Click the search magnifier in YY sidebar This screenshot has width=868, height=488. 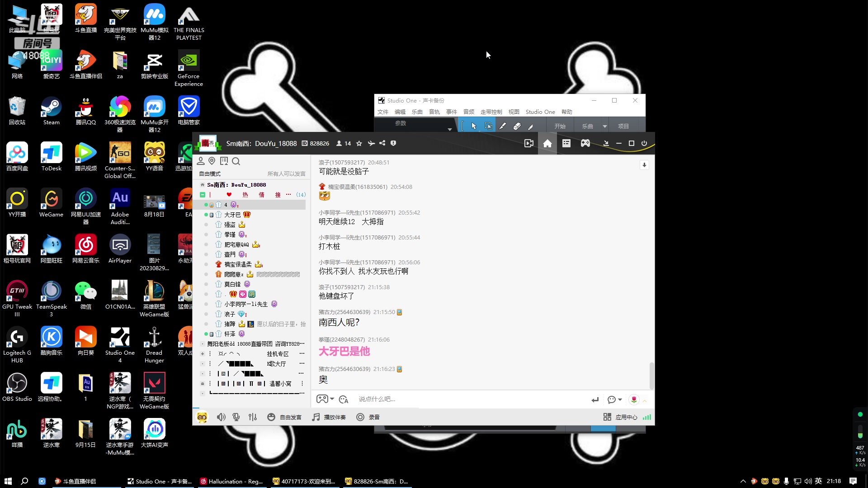click(236, 161)
